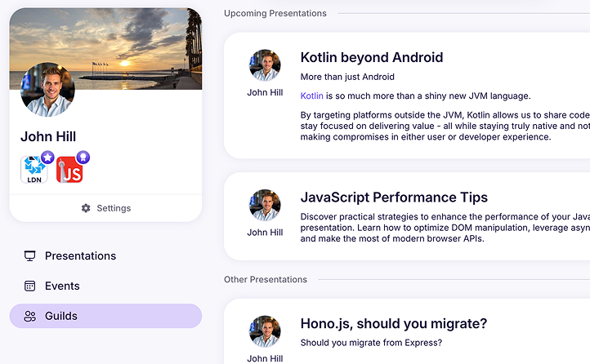Open the red JS guild badge
This screenshot has width=590, height=364.
(70, 171)
